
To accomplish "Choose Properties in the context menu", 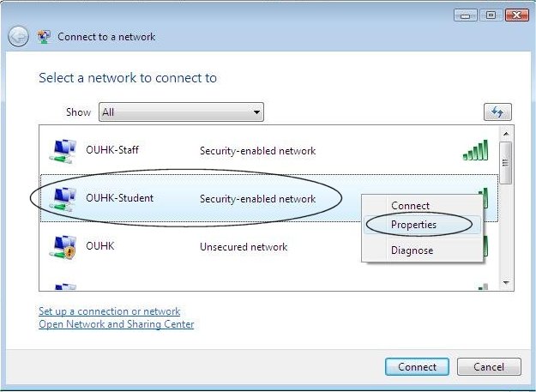I will pyautogui.click(x=413, y=225).
